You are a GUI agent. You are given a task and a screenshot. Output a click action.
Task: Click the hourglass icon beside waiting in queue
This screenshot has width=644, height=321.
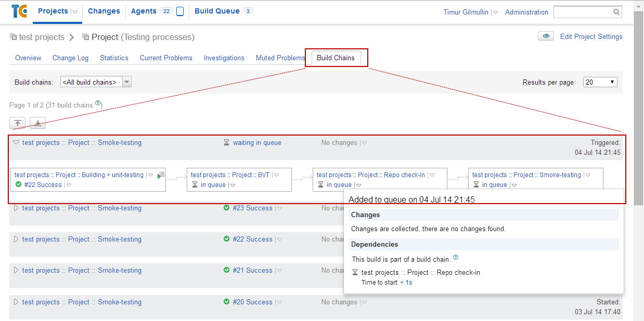point(226,143)
